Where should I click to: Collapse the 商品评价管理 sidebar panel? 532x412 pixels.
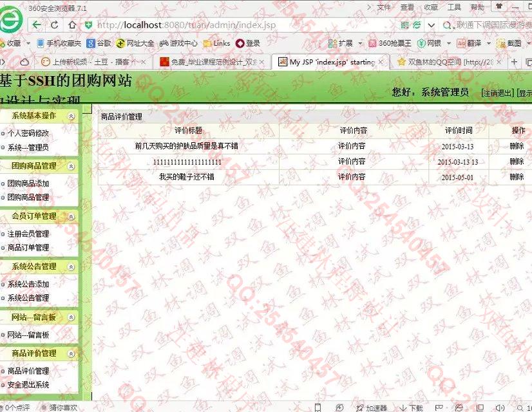pyautogui.click(x=71, y=353)
